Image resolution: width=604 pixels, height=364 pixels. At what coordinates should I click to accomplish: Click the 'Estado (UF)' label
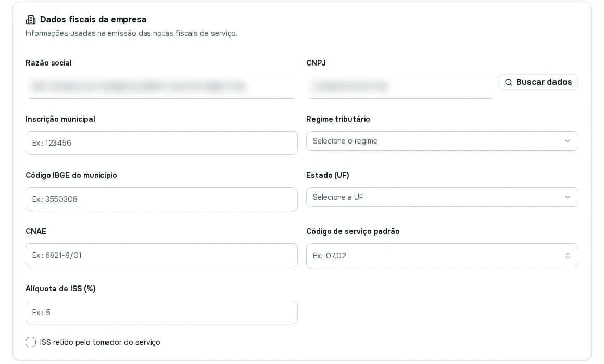click(x=328, y=175)
